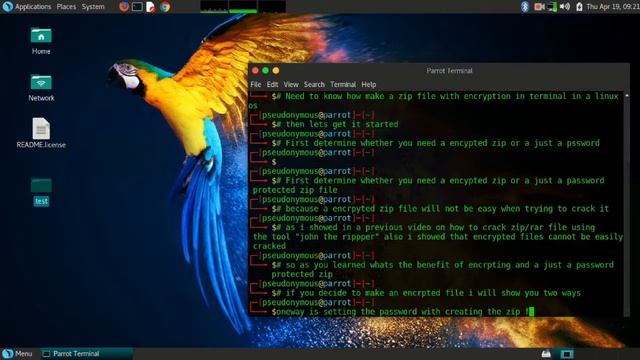Click the word 'cracked' in the terminal
The height and width of the screenshot is (360, 640).
point(269,246)
